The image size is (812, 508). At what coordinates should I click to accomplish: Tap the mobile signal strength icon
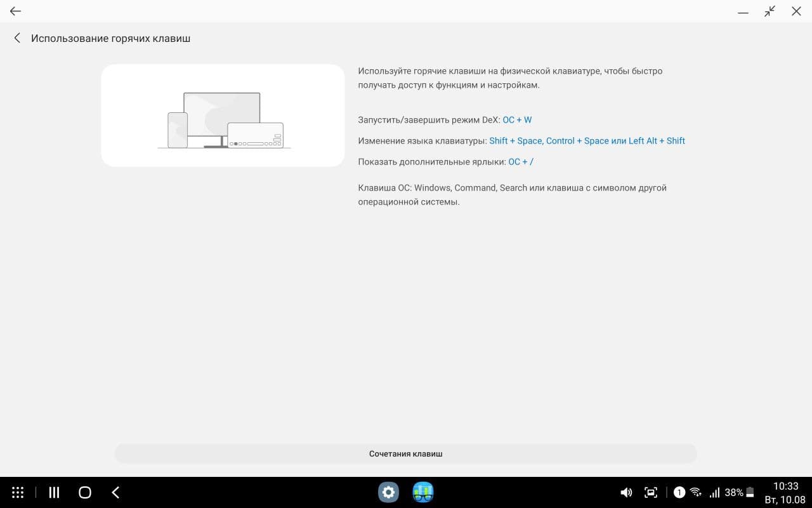(x=714, y=492)
